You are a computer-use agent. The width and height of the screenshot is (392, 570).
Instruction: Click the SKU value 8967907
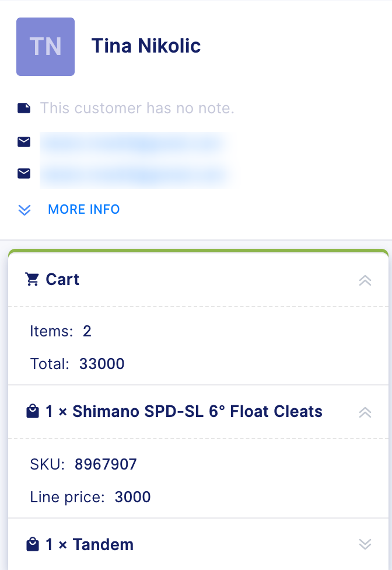coord(106,464)
